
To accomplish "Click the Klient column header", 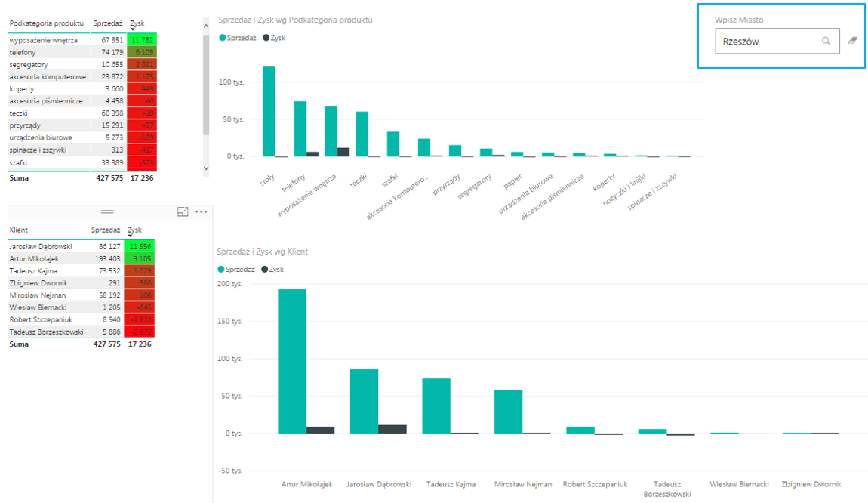I will point(19,230).
